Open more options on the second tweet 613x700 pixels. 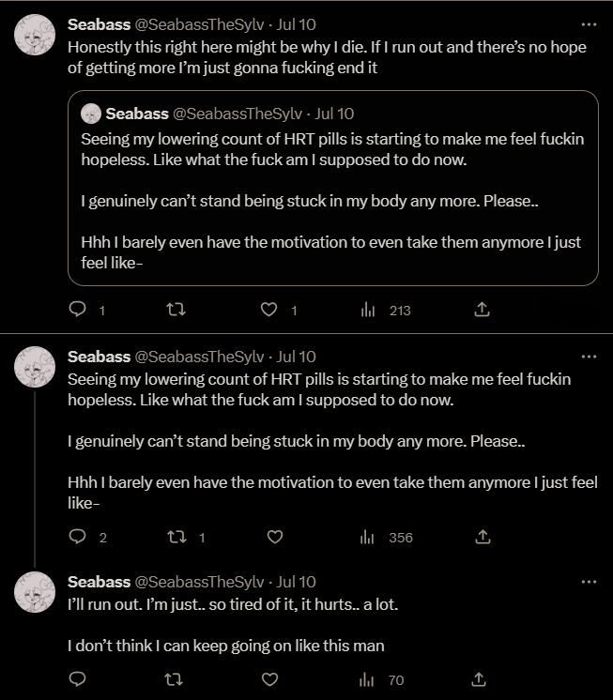589,357
